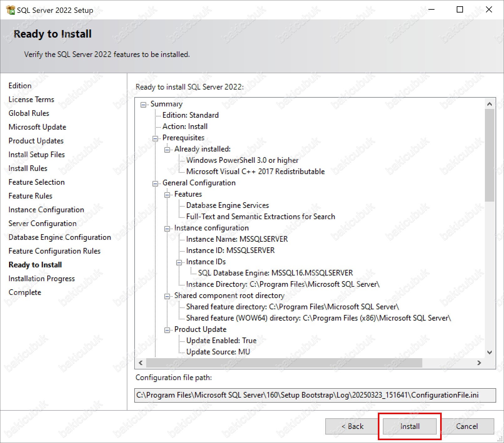
Task: Select 'Action: Install' tree row
Action: (x=185, y=126)
